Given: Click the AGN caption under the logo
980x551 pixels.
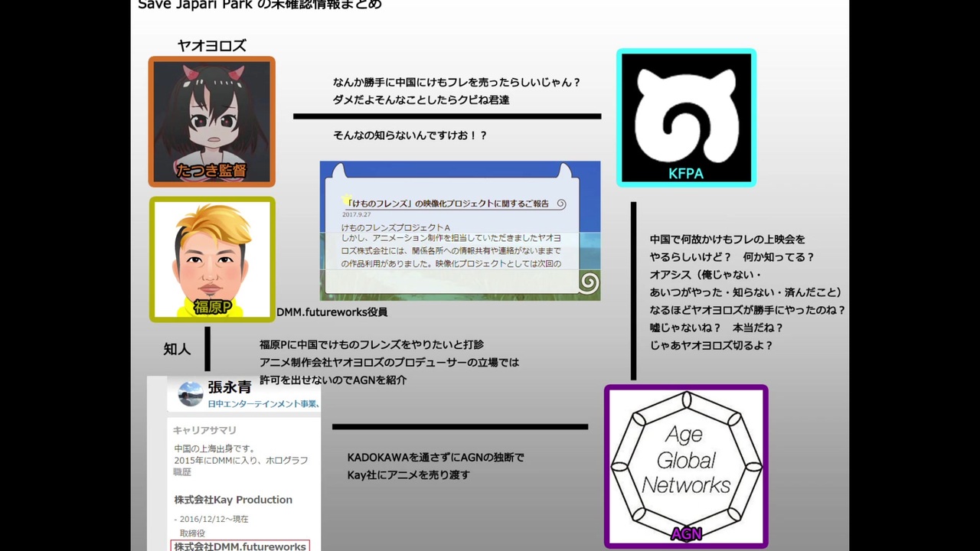Looking at the screenshot, I should point(686,534).
